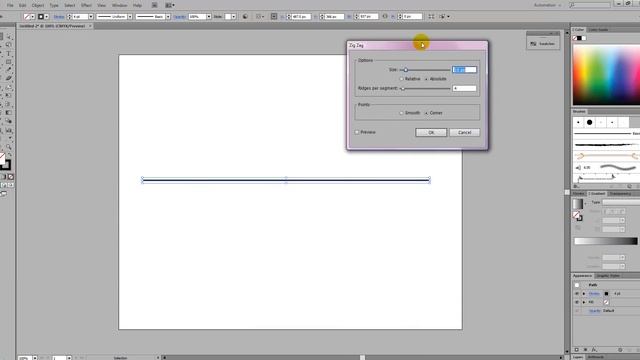This screenshot has height=360, width=640.
Task: Open the stroke weight dropdown
Action: [91, 17]
